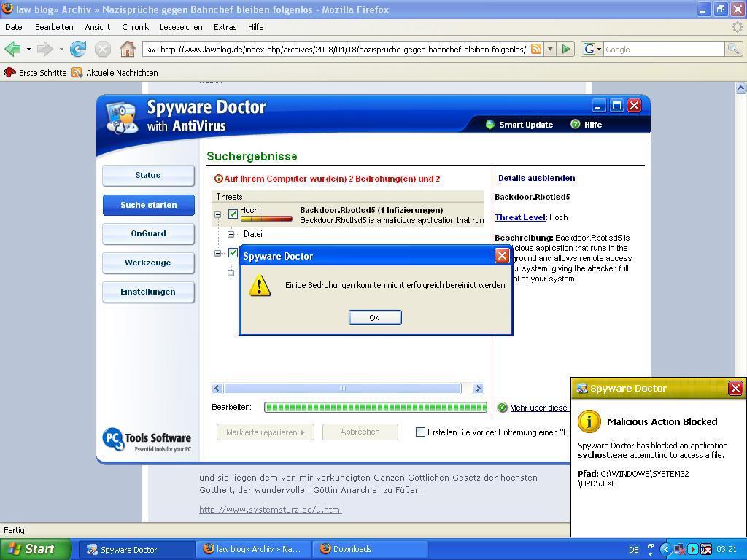Click the green Go arrow beside address bar
747x560 pixels.
point(566,49)
